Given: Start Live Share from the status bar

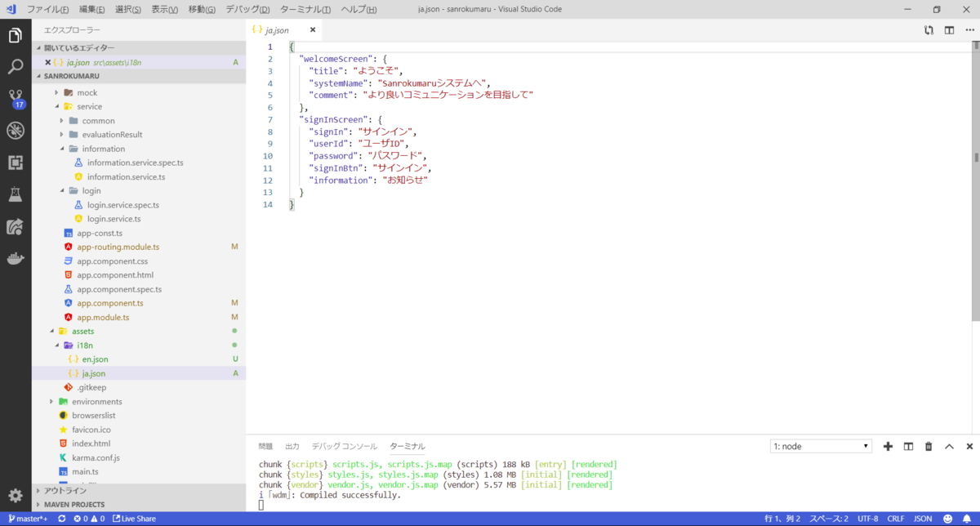Looking at the screenshot, I should [135, 519].
